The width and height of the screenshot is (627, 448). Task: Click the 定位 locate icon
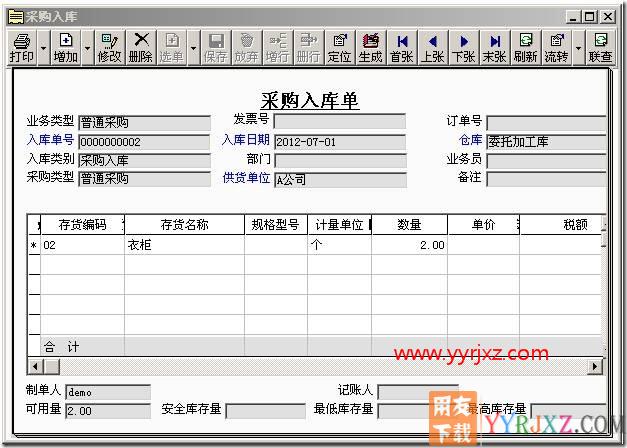point(340,48)
